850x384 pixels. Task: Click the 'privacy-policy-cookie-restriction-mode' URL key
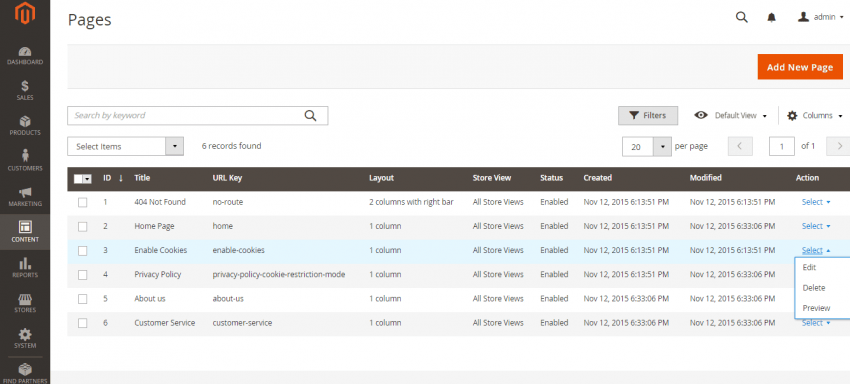279,274
